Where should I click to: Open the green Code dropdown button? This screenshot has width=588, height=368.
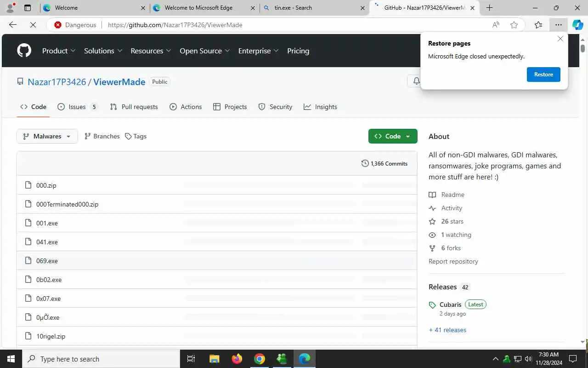(x=393, y=136)
